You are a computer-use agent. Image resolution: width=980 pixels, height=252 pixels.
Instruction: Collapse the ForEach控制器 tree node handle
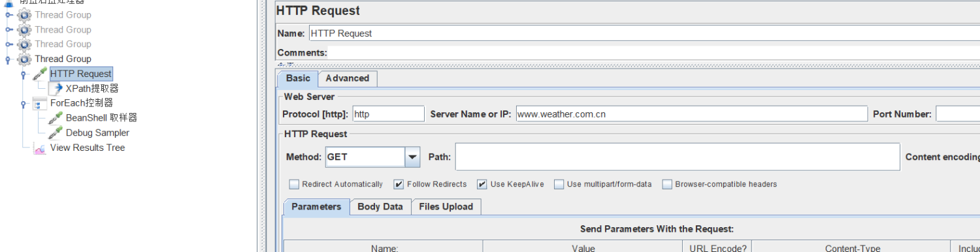[24, 104]
